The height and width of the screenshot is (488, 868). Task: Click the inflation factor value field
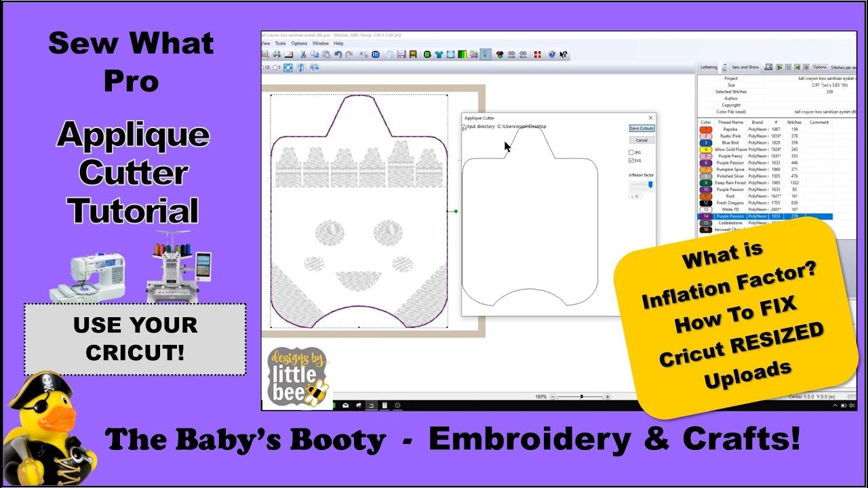coord(635,196)
